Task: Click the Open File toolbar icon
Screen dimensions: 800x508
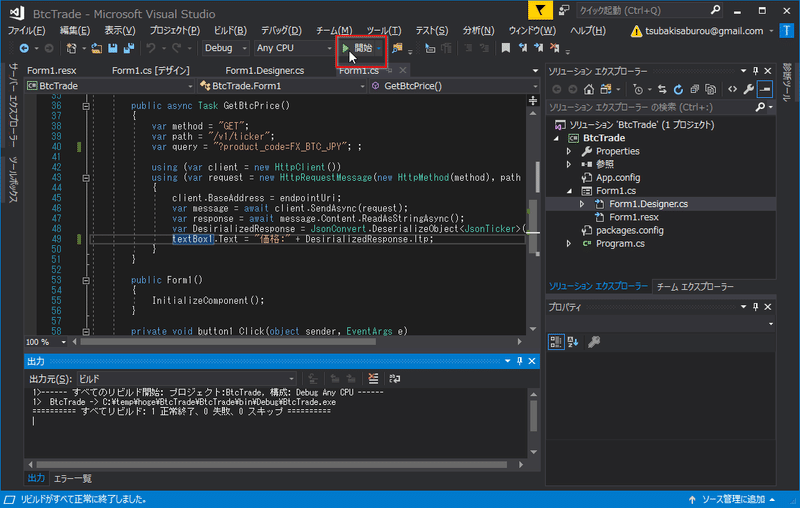Action: 96,48
